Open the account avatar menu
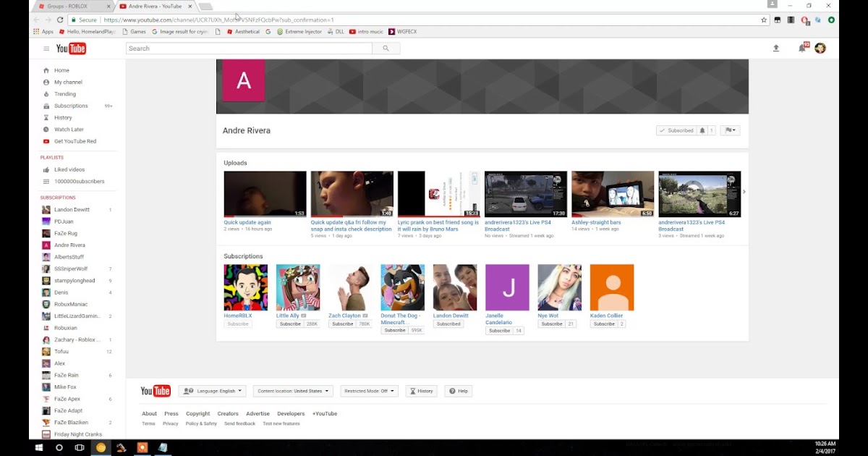868x456 pixels. (820, 48)
